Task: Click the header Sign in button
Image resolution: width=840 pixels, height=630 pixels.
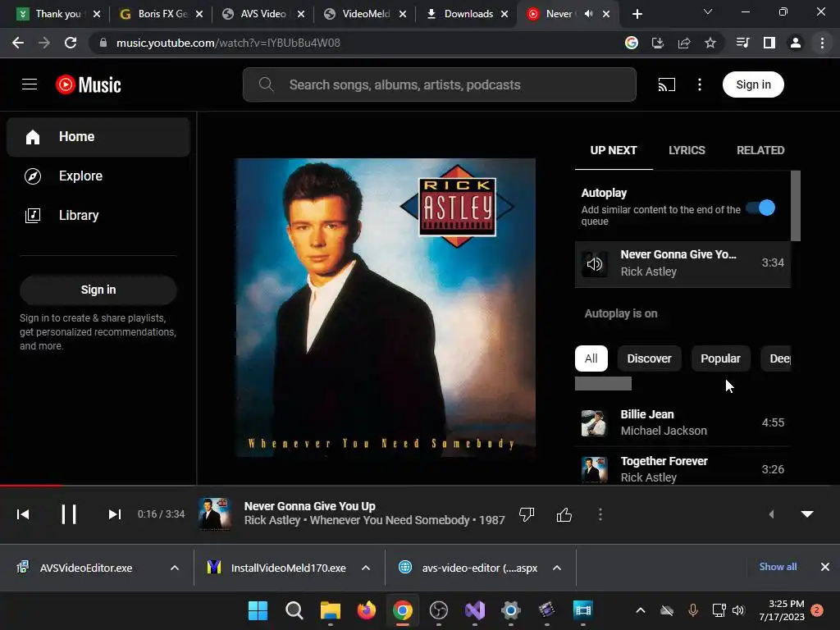Action: (753, 84)
